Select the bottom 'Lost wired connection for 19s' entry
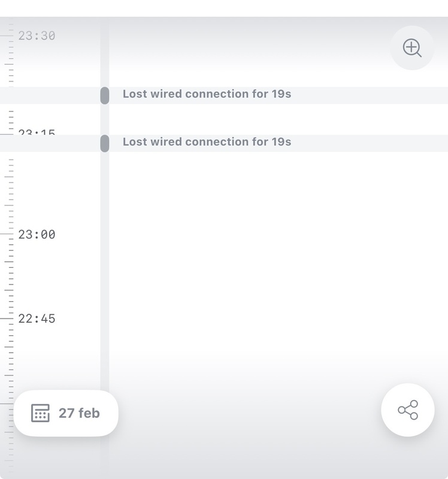Viewport: 448px width, 479px height. tap(206, 142)
